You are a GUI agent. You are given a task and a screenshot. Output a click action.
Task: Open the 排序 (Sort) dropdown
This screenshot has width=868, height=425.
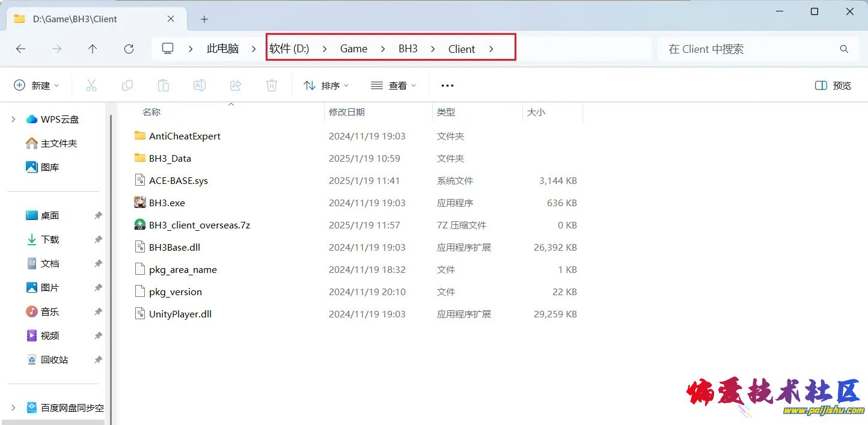point(326,85)
